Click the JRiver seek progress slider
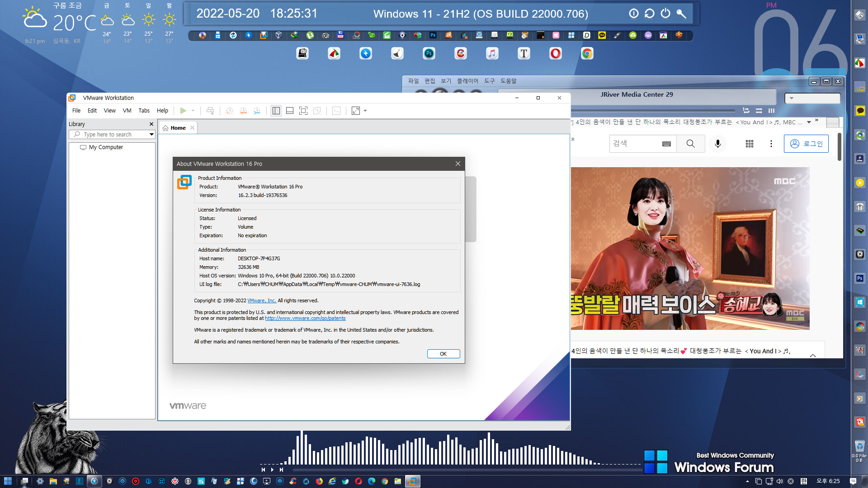Viewport: 868px width, 488px height. (653, 111)
